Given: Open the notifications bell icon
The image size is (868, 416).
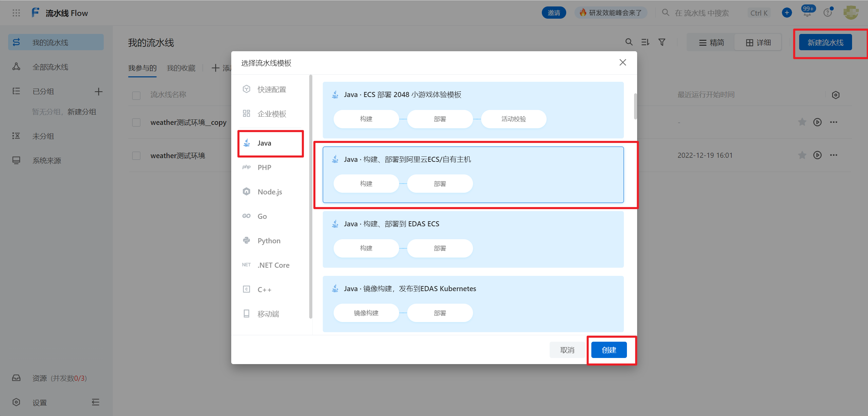Looking at the screenshot, I should click(x=807, y=13).
